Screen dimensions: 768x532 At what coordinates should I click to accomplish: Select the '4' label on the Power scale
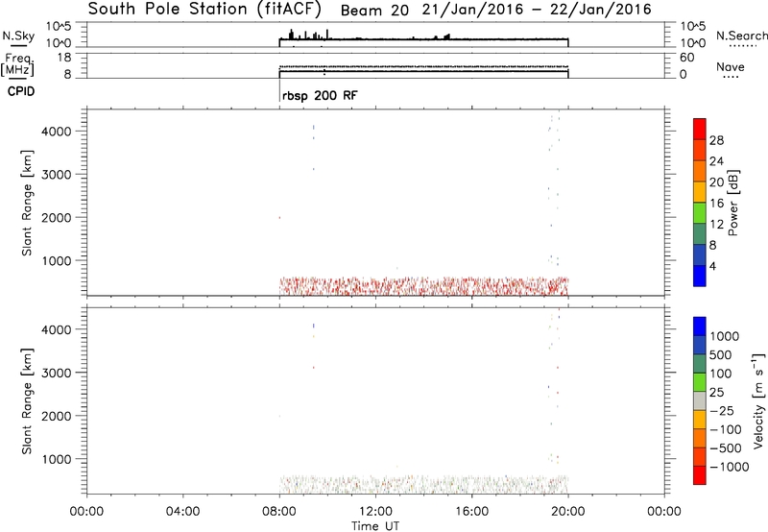point(712,266)
